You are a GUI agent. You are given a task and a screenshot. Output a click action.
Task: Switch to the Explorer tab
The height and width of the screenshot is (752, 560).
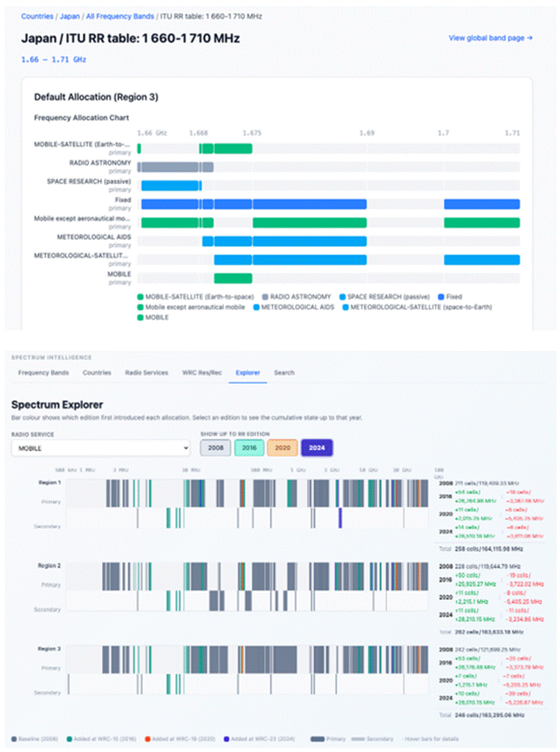[x=248, y=372]
